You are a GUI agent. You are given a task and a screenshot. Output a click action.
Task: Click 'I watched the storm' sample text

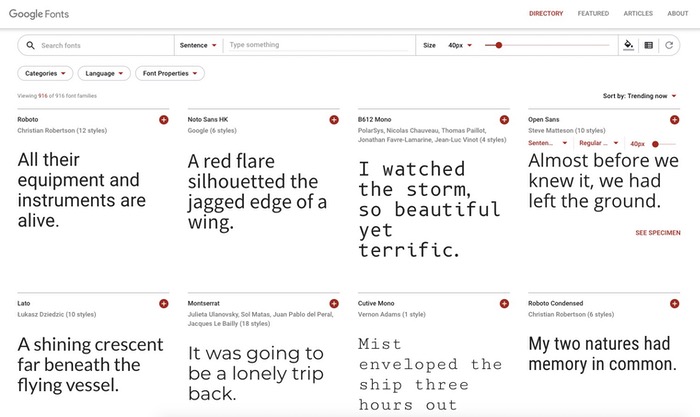coord(429,209)
